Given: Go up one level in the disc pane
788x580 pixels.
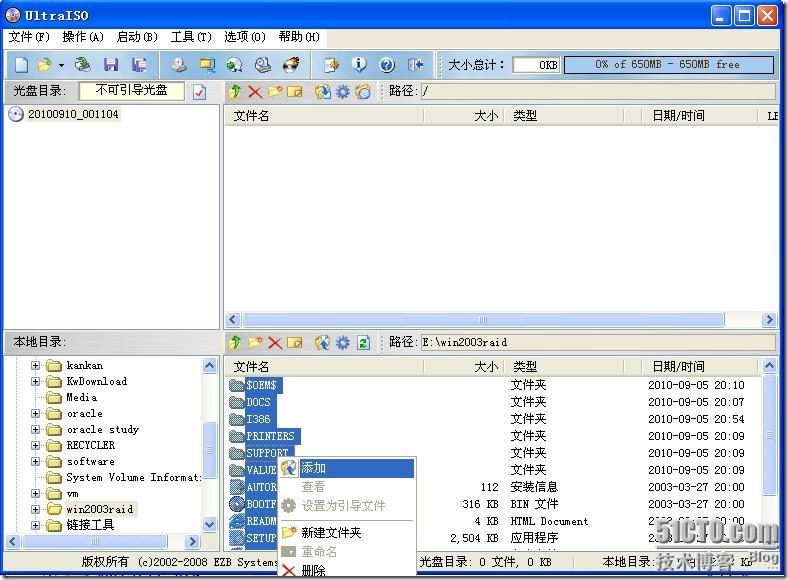Looking at the screenshot, I should [x=235, y=91].
